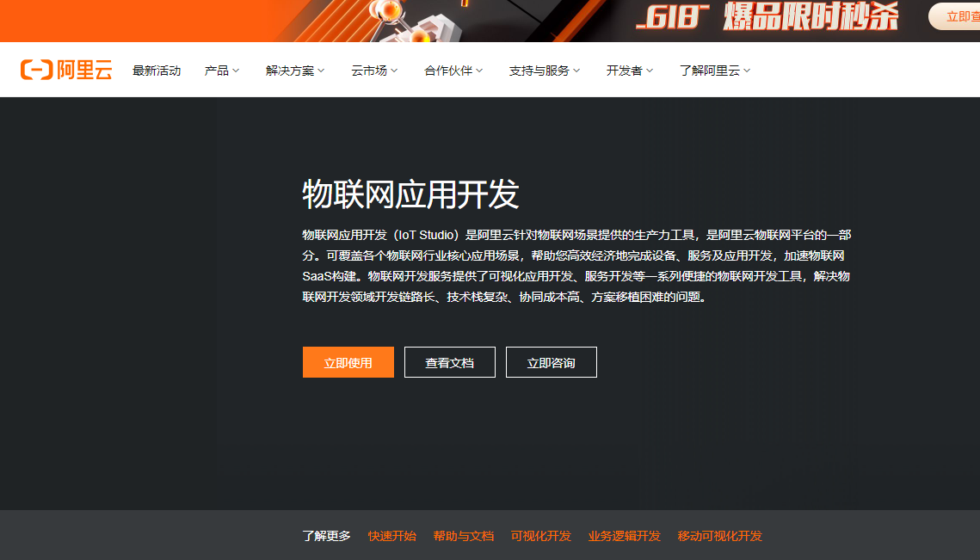The image size is (980, 560).
Task: Open the 快速开始 link
Action: (391, 536)
